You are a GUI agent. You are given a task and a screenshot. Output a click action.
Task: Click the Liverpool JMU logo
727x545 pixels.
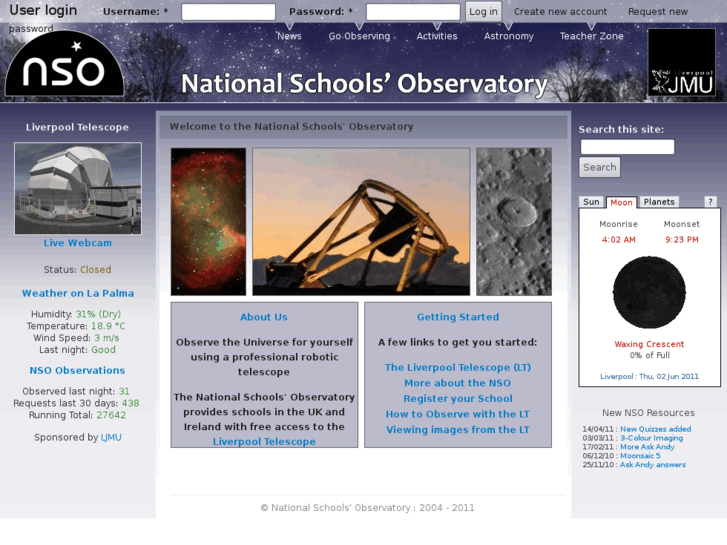pyautogui.click(x=681, y=63)
